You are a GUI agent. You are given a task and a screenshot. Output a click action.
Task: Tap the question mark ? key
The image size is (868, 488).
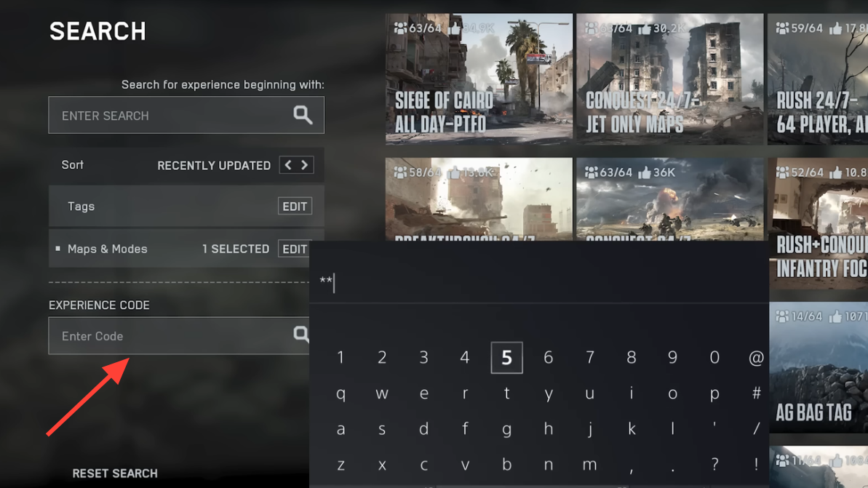714,465
